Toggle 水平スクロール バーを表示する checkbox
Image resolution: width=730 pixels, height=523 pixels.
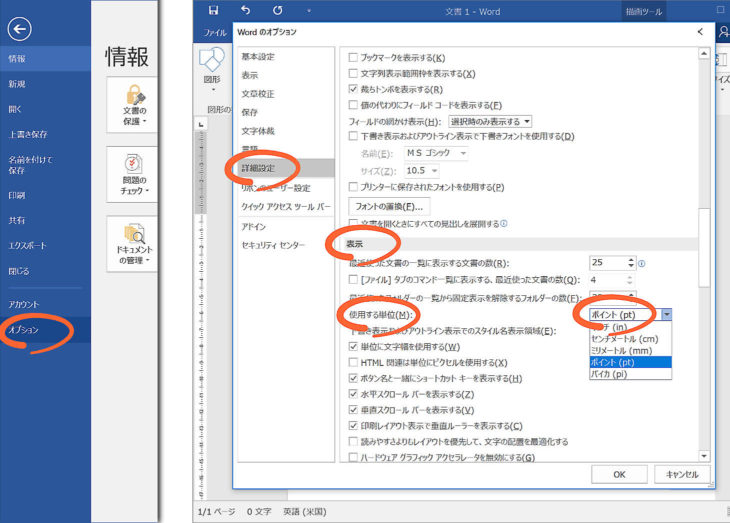(x=353, y=394)
